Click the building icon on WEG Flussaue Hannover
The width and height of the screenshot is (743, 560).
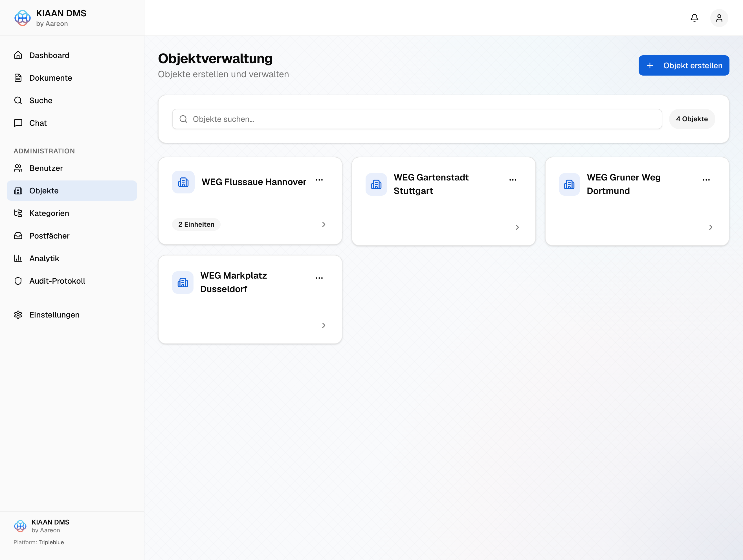click(x=183, y=182)
